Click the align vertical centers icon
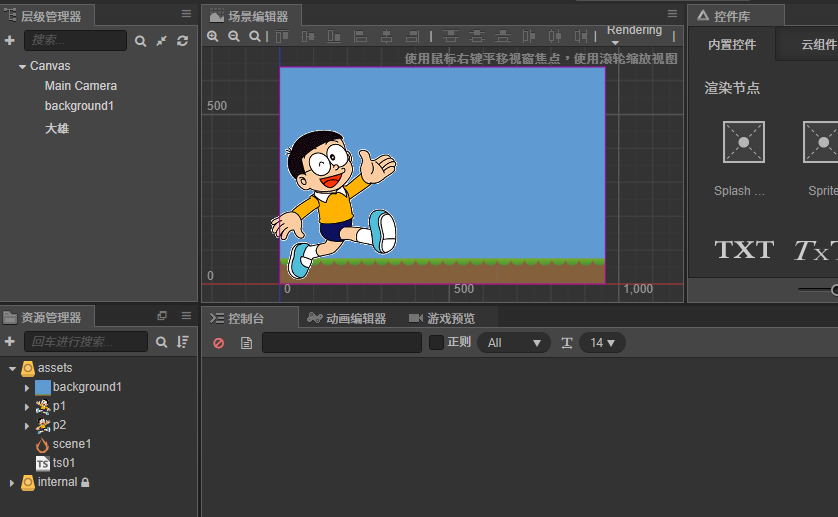 click(x=308, y=36)
